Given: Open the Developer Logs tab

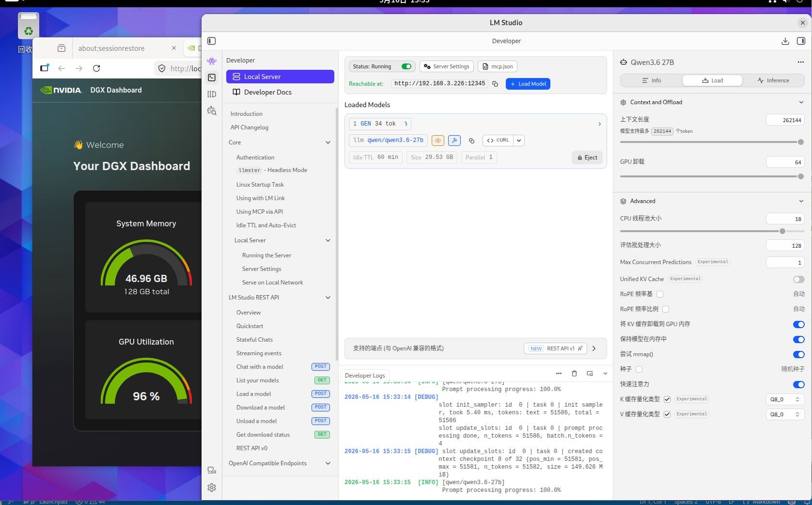Looking at the screenshot, I should 365,376.
